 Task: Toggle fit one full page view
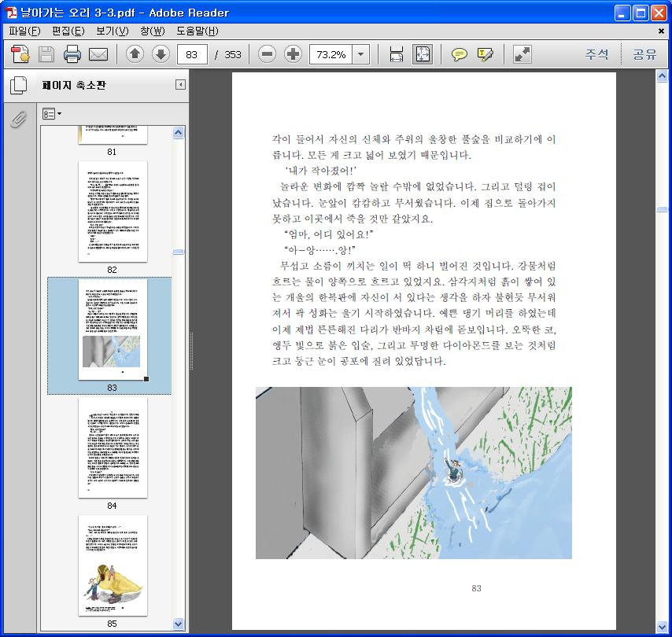(x=423, y=54)
